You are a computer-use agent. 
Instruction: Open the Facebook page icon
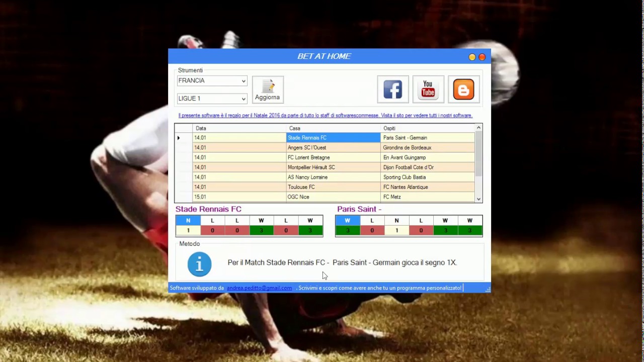pyautogui.click(x=392, y=89)
